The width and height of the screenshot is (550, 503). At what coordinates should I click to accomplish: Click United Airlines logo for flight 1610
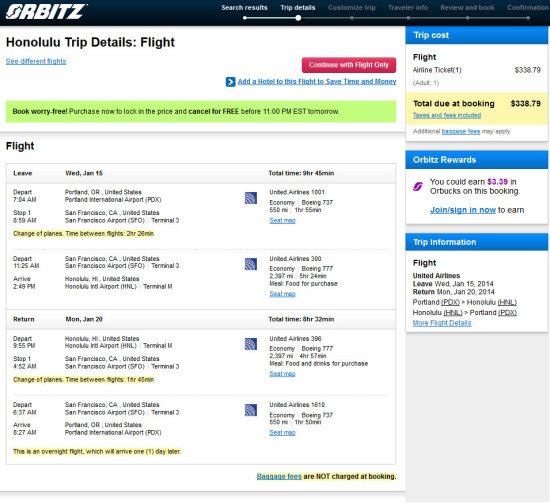[251, 410]
